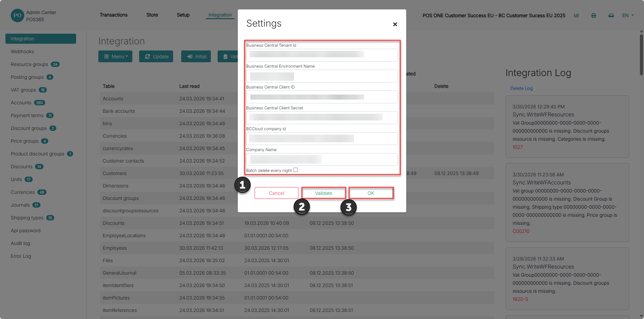Click the red C00210 log reference
The image size is (644, 319).
(x=521, y=231)
